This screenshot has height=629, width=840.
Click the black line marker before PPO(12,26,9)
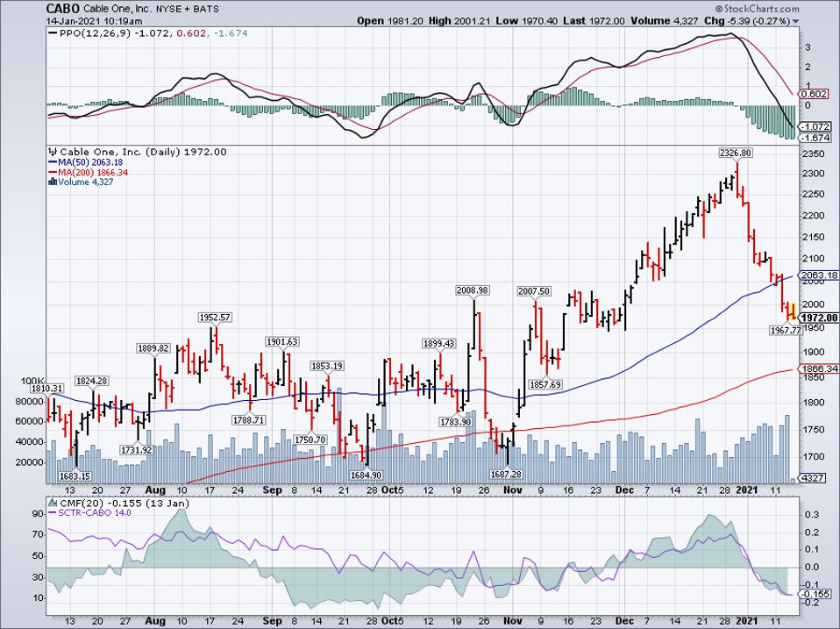tap(53, 33)
